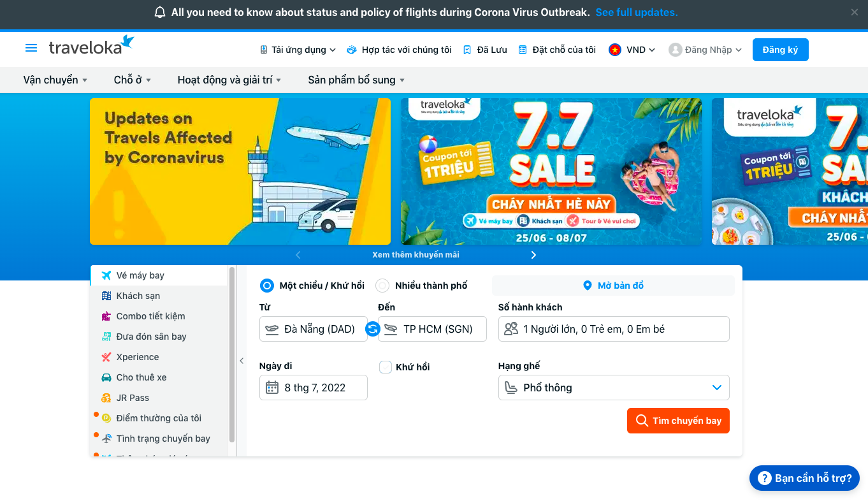The height and width of the screenshot is (501, 868).
Task: Click the sidebar vertical scrollbar
Action: (232, 355)
